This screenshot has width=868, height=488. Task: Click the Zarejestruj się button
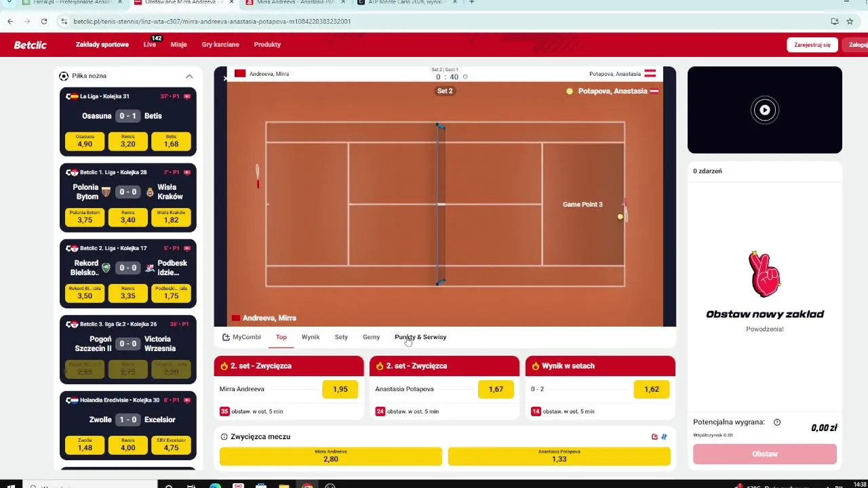[812, 45]
